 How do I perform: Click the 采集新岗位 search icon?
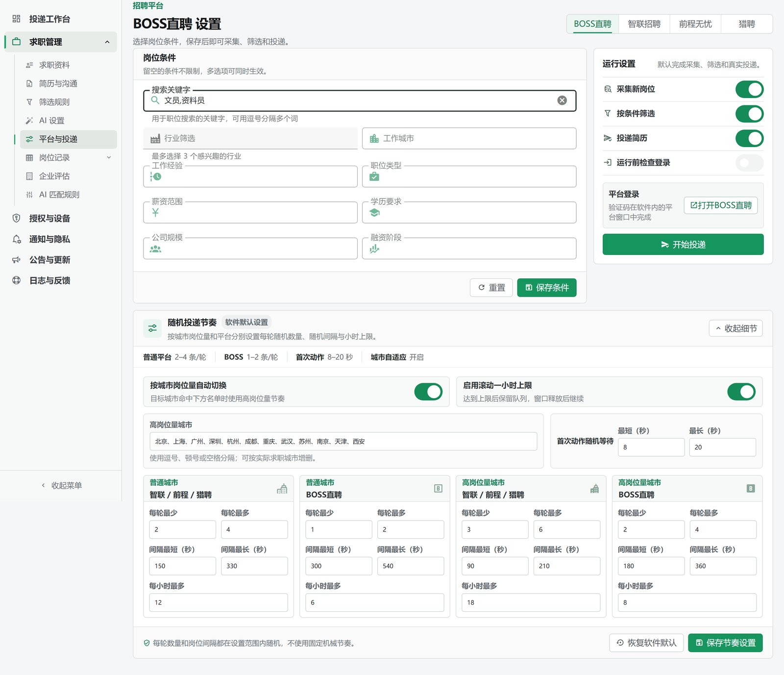click(608, 89)
